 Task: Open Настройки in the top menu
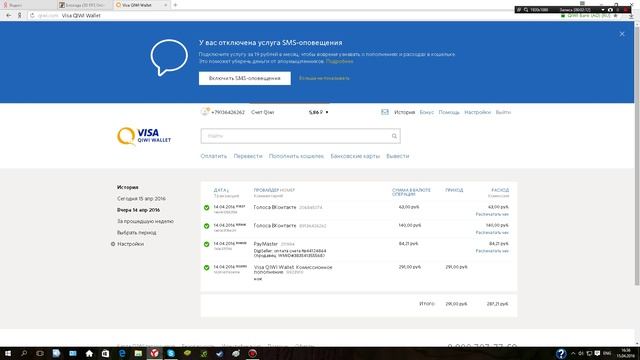tap(477, 112)
